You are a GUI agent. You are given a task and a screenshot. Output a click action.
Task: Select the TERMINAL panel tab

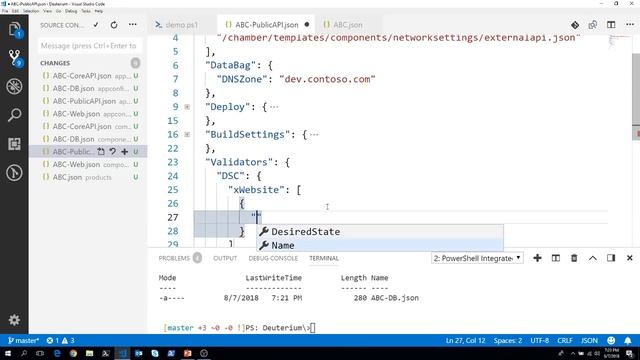pyautogui.click(x=324, y=258)
